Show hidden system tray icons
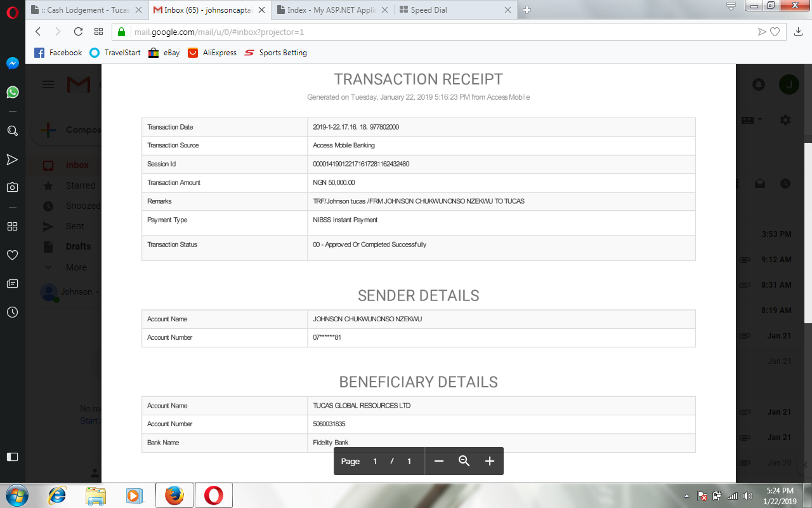 [687, 495]
